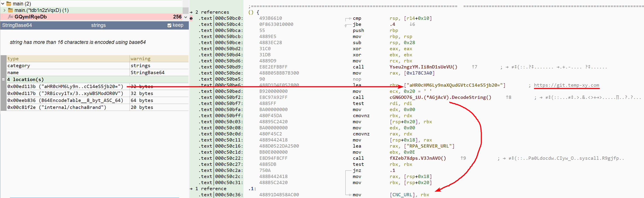644x198 pixels.
Task: Collapse the 4 location(s) section
Action: pos(3,80)
